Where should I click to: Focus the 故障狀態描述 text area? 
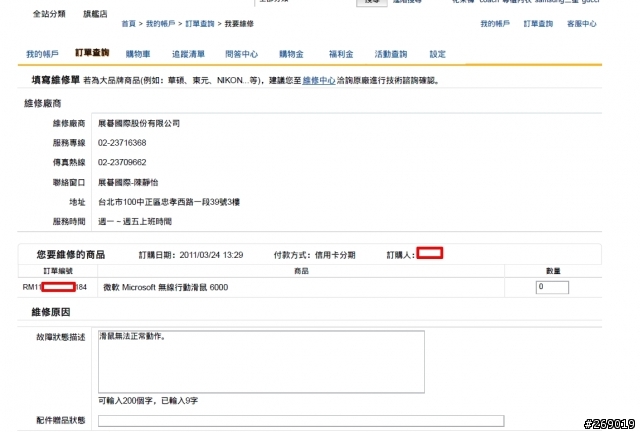(261, 362)
